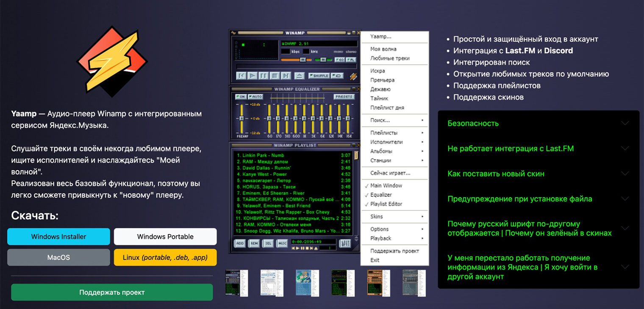Toggle the equalizer ON button

241,97
